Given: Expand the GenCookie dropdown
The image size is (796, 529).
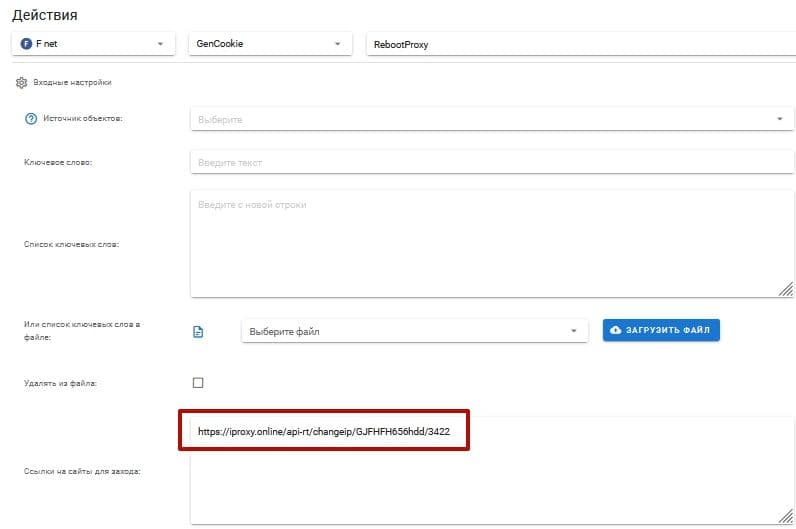Looking at the screenshot, I should [337, 44].
